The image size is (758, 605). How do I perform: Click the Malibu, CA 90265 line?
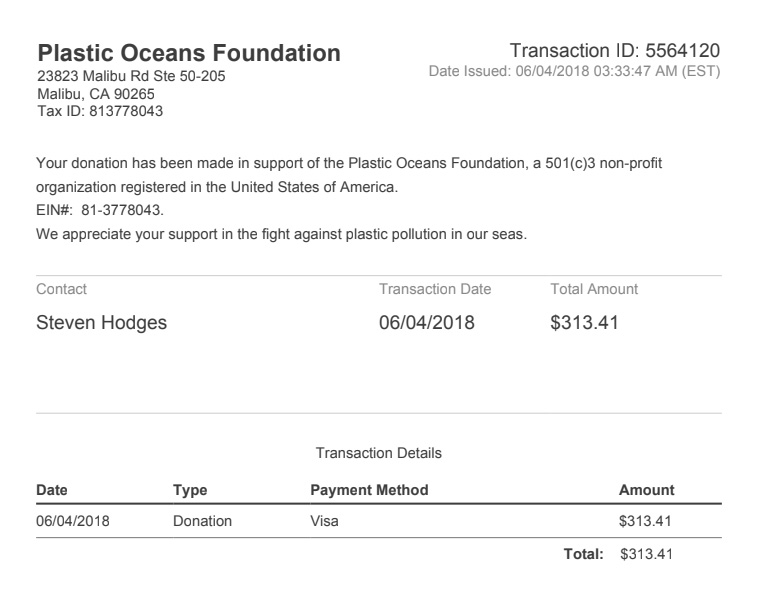click(x=96, y=94)
